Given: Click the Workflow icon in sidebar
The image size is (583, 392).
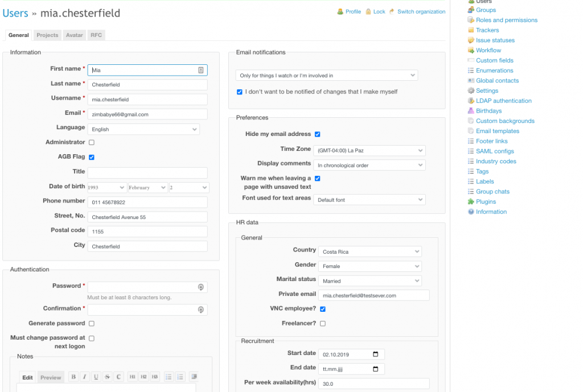Looking at the screenshot, I should [471, 50].
